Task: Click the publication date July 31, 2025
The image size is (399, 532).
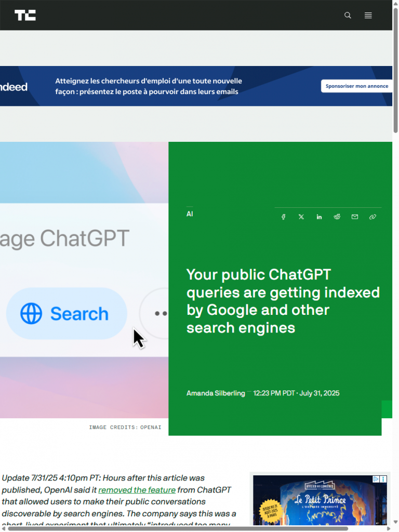Action: point(320,393)
